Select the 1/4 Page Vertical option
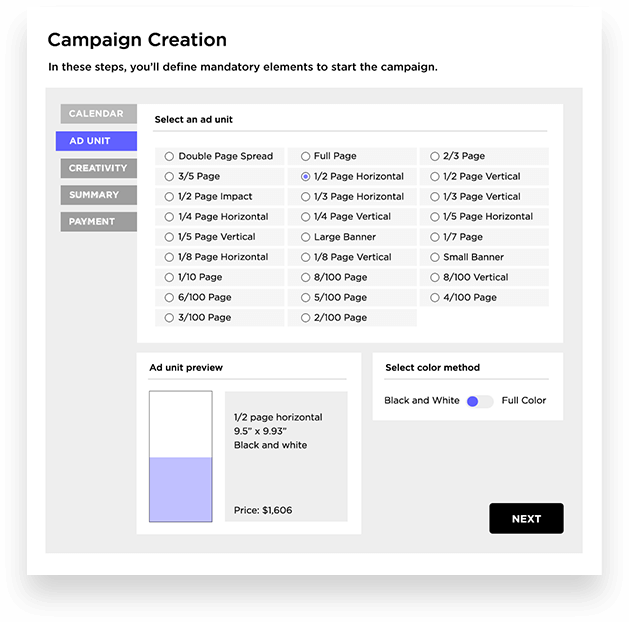The image size is (629, 622). 305,217
